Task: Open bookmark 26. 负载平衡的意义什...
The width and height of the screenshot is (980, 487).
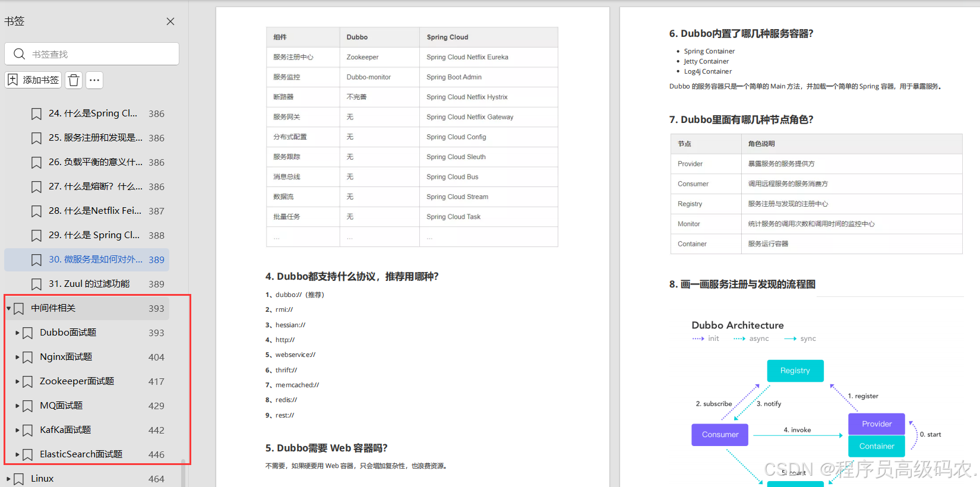Action: tap(95, 162)
